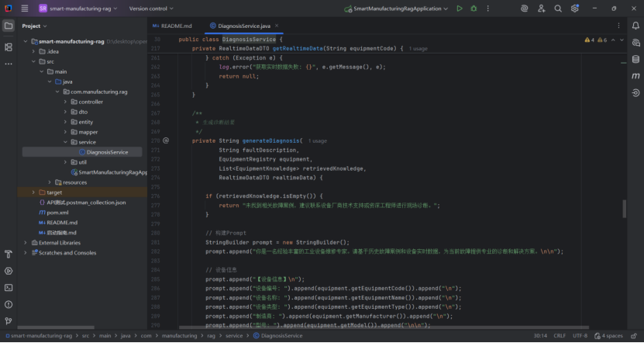Select the postman_collection.json file

coord(83,203)
